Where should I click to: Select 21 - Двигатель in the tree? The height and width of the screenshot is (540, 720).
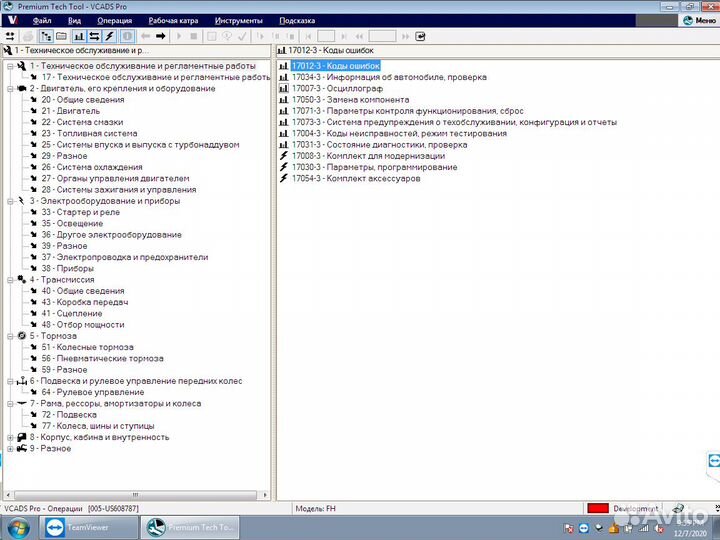coord(70,111)
